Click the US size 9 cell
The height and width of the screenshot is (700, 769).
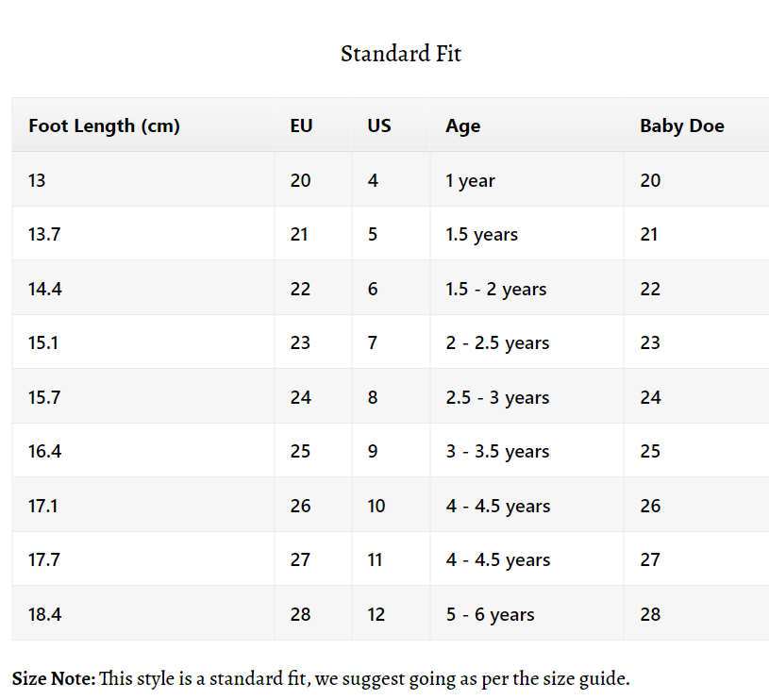373,451
